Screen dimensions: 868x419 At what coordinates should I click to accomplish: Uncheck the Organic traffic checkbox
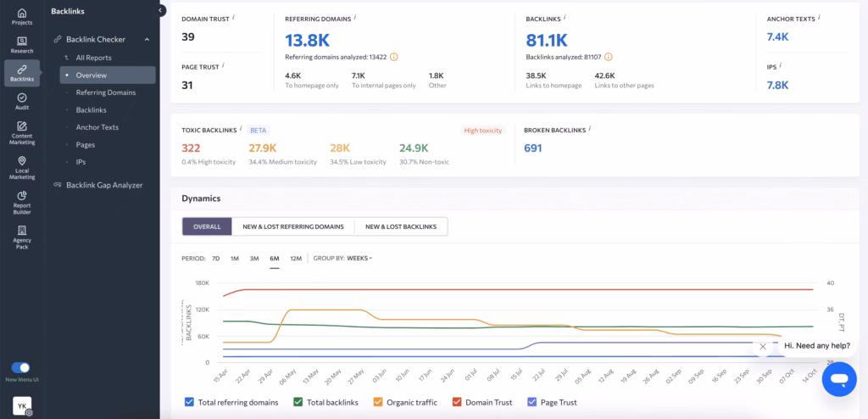click(377, 402)
